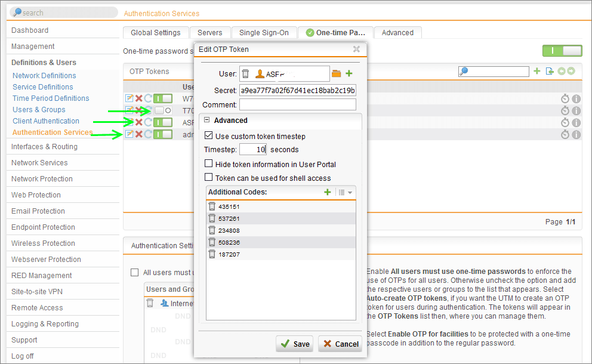592x364 pixels.
Task: Toggle the One-time password service switch
Action: click(562, 51)
